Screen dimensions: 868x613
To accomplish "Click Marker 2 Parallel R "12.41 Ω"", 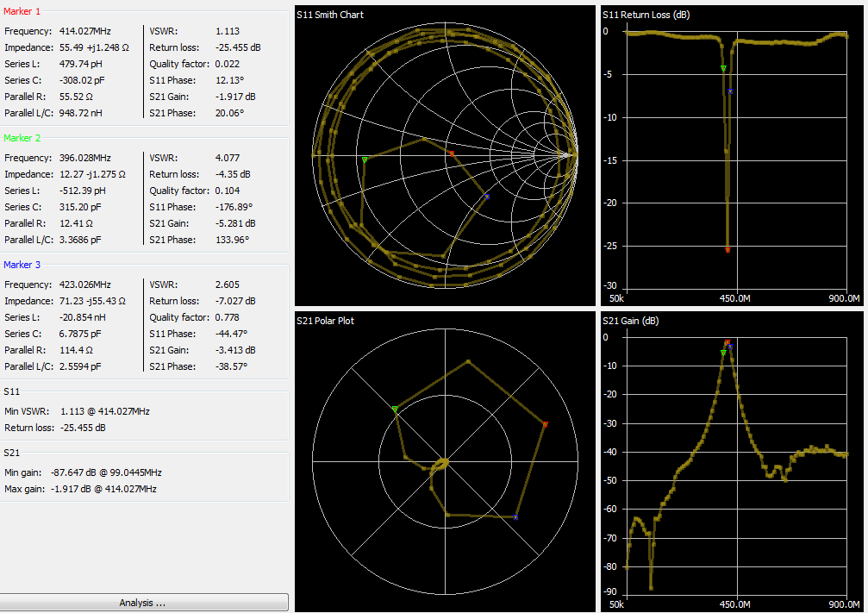I will tap(76, 223).
